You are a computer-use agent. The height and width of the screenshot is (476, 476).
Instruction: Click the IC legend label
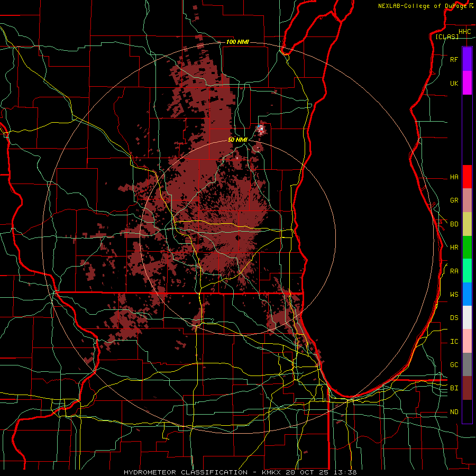[x=454, y=342]
